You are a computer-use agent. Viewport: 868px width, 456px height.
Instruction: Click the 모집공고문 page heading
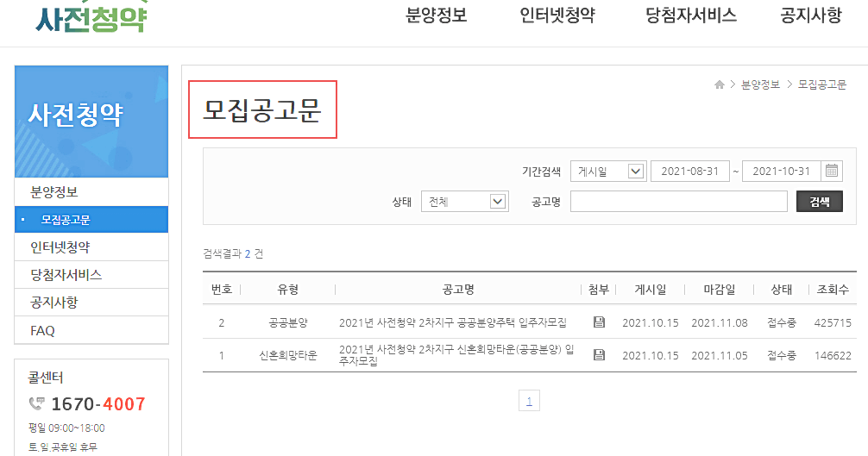(261, 110)
